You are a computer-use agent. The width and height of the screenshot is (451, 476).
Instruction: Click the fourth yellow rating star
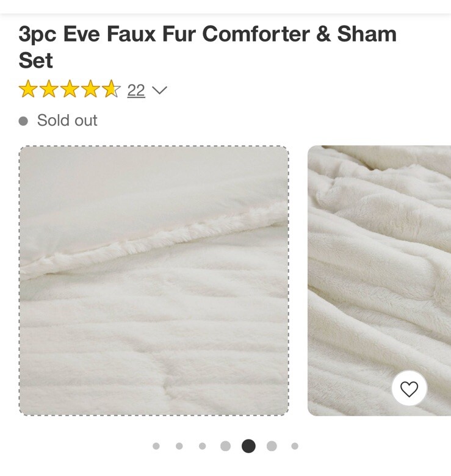[x=90, y=89]
